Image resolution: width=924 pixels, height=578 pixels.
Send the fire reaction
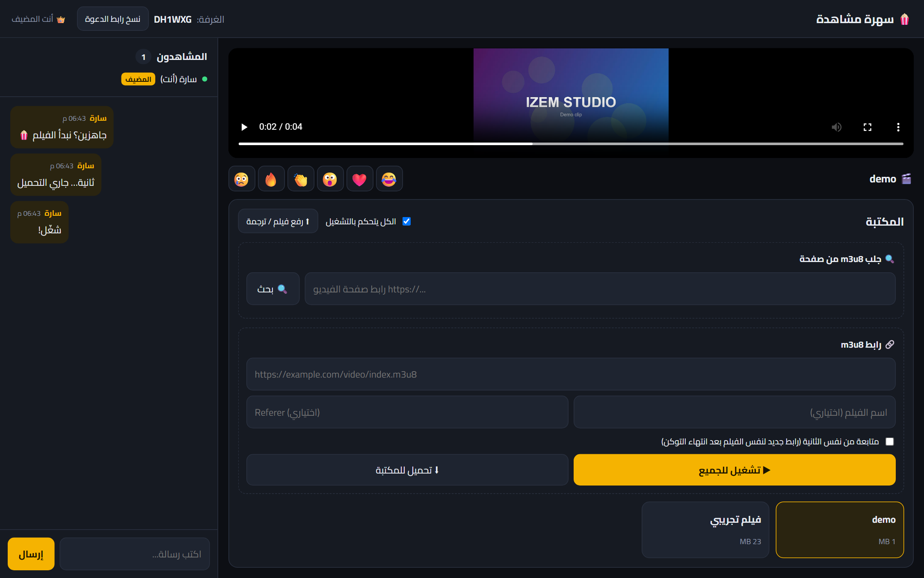point(271,179)
